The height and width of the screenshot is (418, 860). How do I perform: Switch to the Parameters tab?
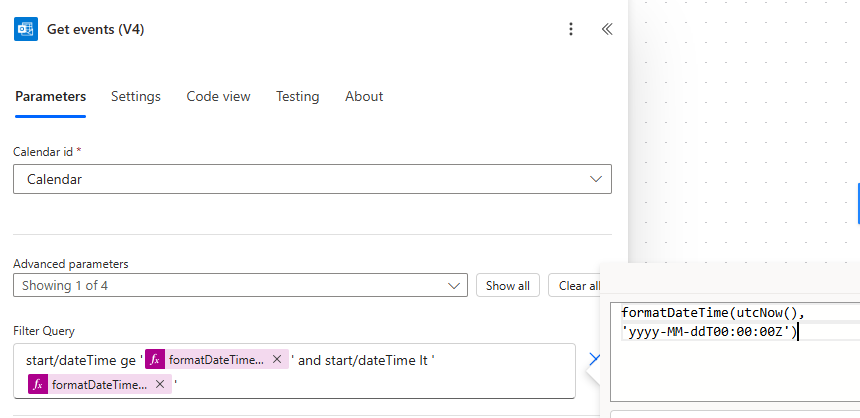point(50,97)
